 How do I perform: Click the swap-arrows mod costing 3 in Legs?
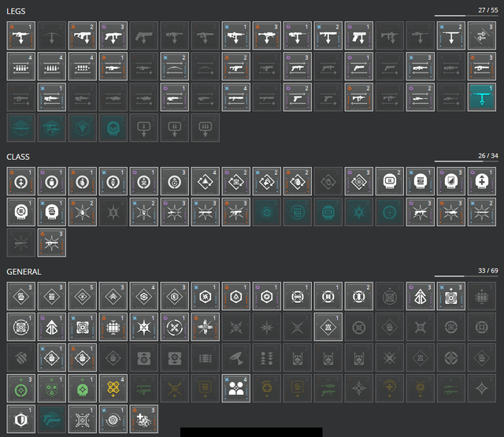481,35
